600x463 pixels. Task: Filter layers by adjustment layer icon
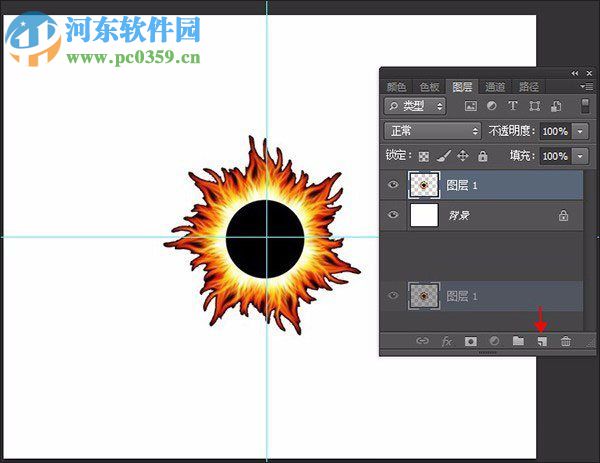click(x=492, y=106)
